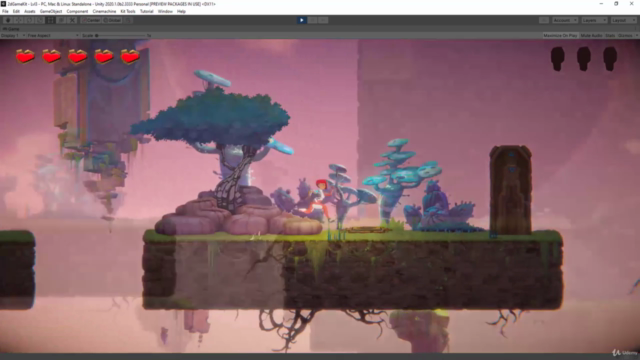Open the Component menu
This screenshot has width=640, height=360.
click(x=77, y=11)
